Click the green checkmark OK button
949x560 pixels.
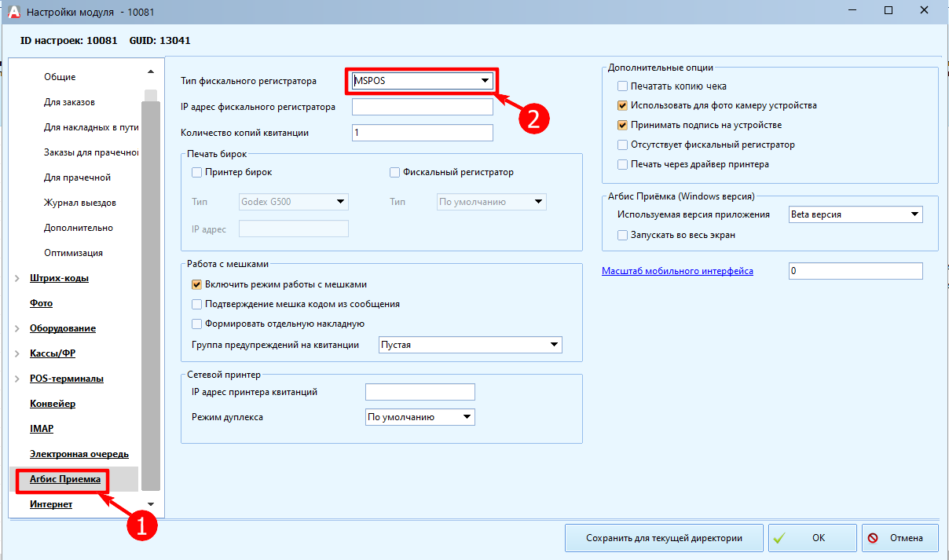tap(812, 539)
